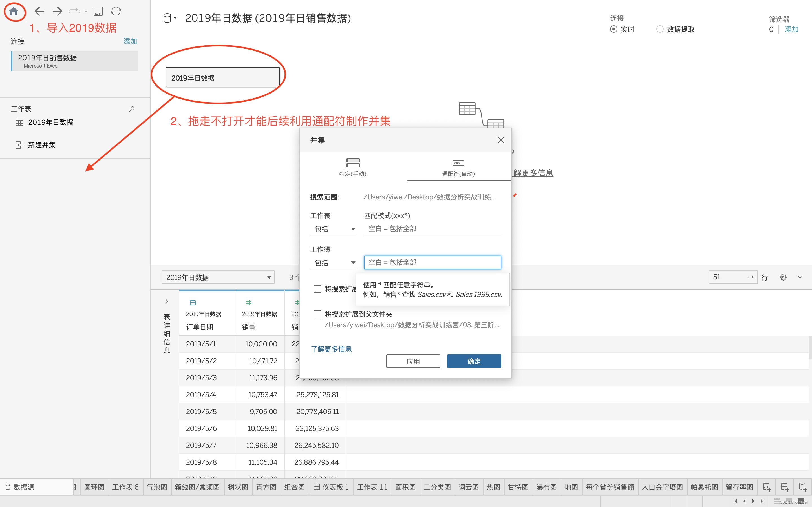Click the save disk icon
Viewport: 812px width, 507px height.
(98, 11)
